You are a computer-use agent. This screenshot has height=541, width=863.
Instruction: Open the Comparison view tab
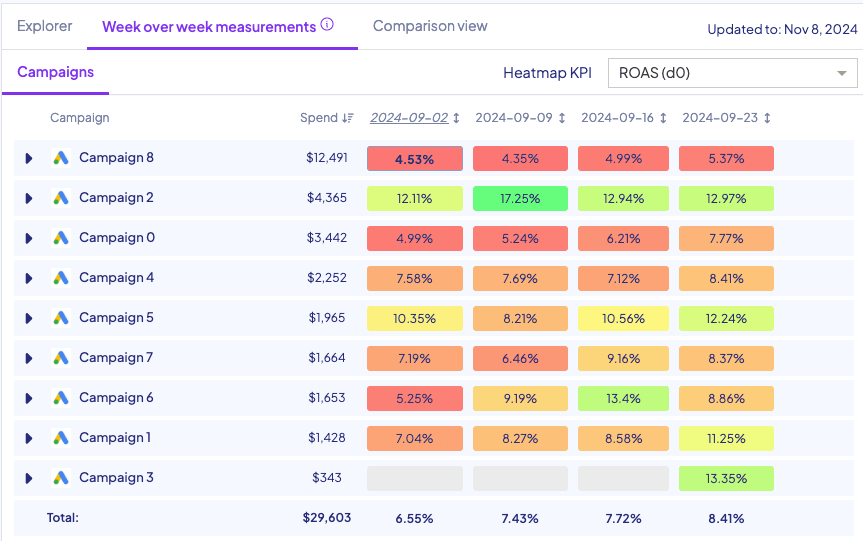[430, 26]
